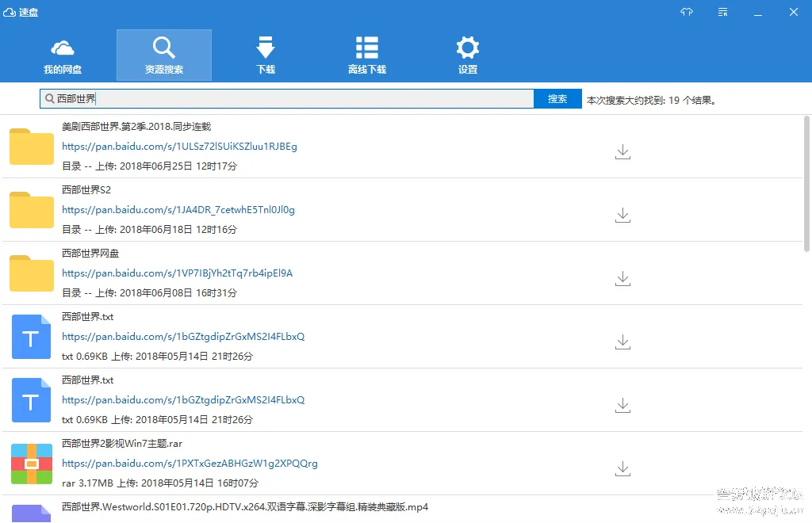Download 西部世界2影视Win7主题.rar via arrow icon

click(x=622, y=468)
